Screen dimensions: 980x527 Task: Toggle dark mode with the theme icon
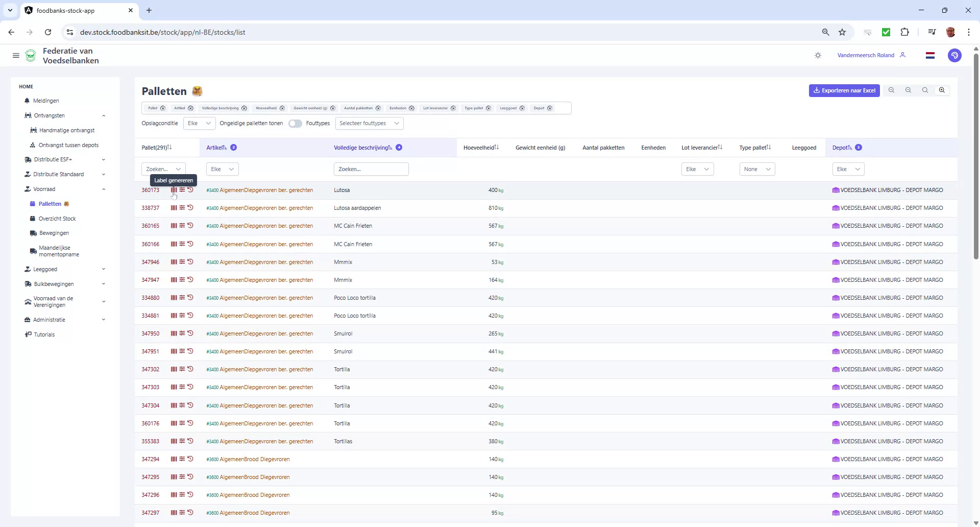[x=818, y=55]
